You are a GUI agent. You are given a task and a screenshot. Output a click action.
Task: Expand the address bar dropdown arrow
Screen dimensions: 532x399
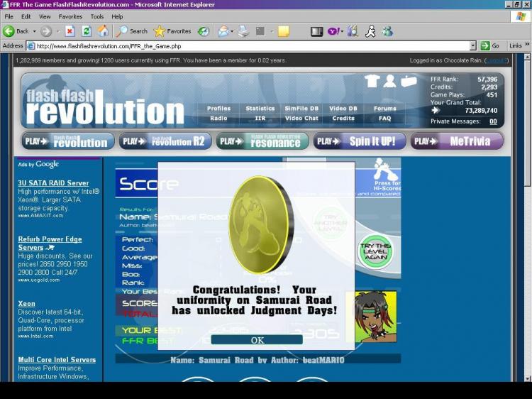pos(473,46)
